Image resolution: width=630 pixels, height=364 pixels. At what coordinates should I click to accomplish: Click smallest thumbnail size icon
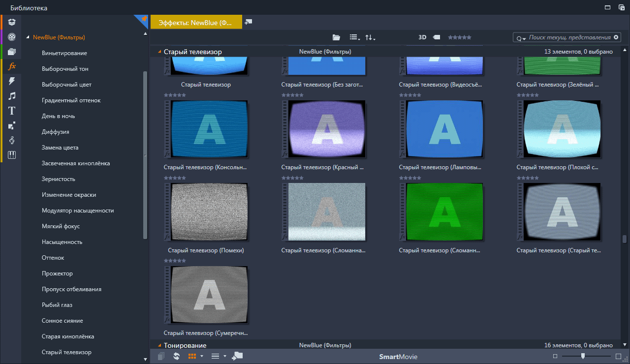[555, 356]
